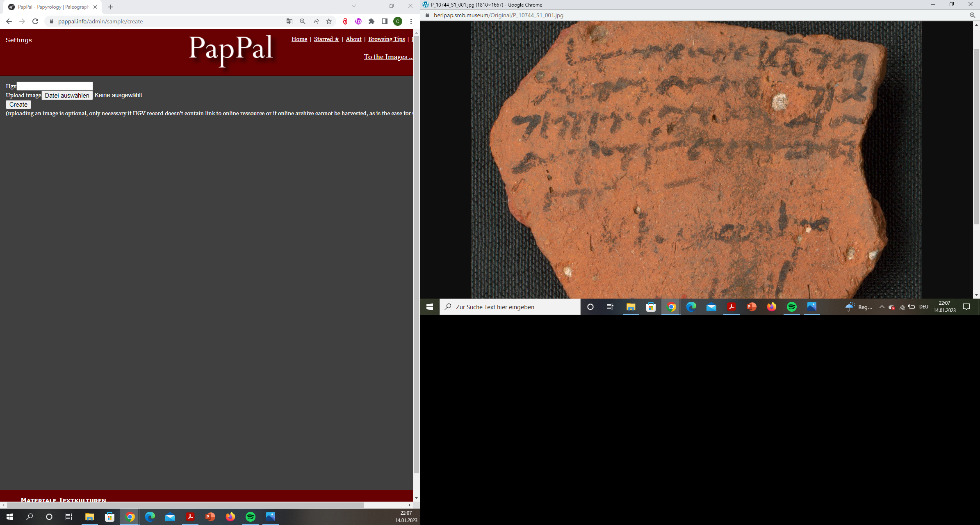Click the Datei auswählen file button
Screen dimensions: 980x525
(67, 95)
